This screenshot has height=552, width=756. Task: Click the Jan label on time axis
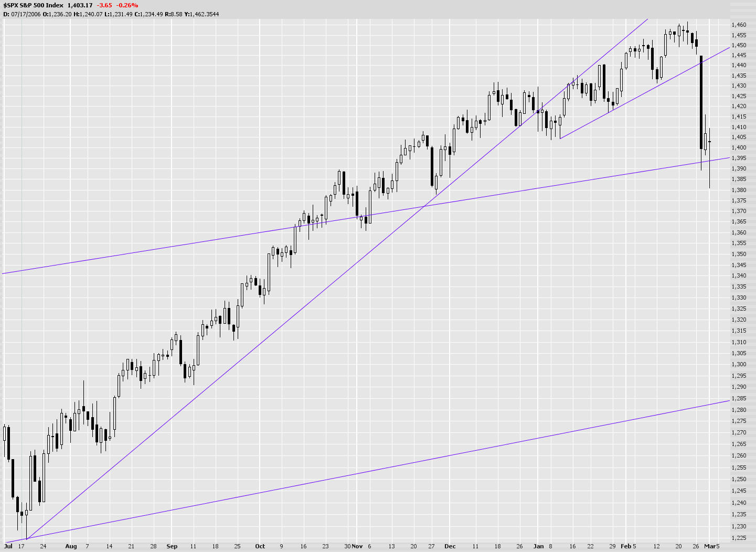click(538, 546)
